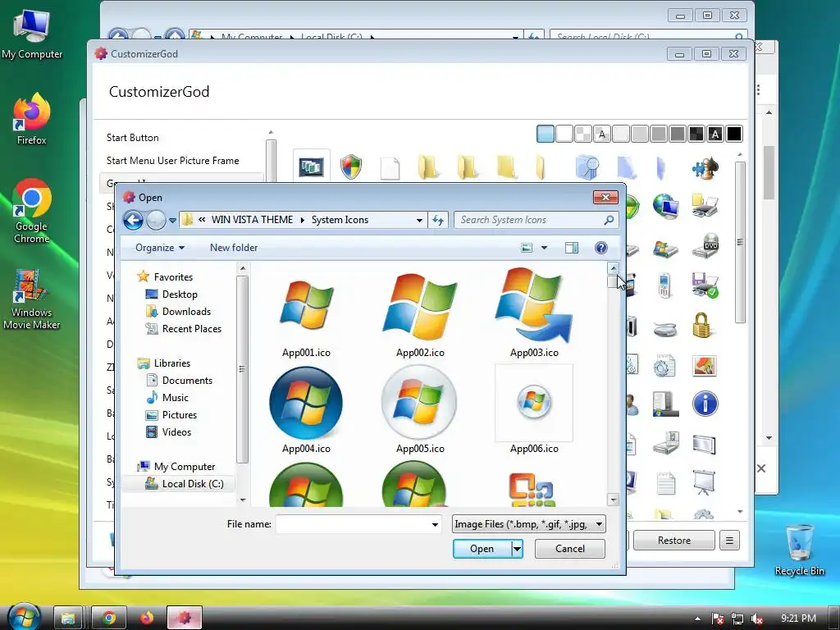Click the Search System Icons field

[x=536, y=220]
